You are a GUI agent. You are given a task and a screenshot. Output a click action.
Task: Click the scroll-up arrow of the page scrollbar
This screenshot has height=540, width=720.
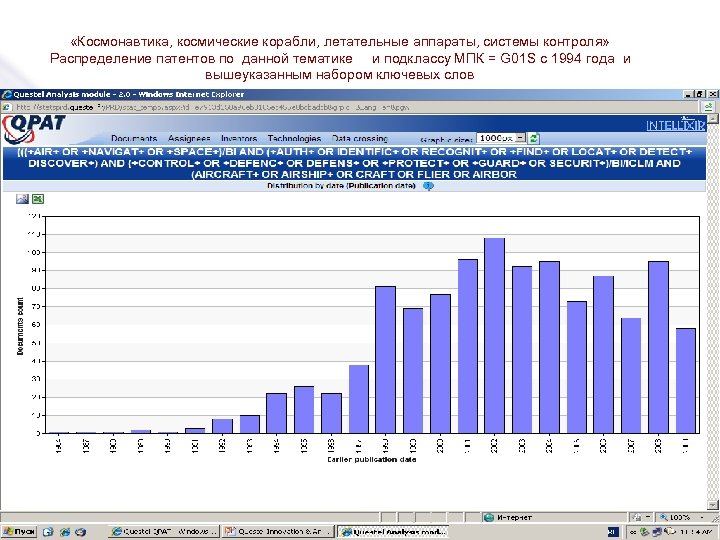(x=713, y=118)
